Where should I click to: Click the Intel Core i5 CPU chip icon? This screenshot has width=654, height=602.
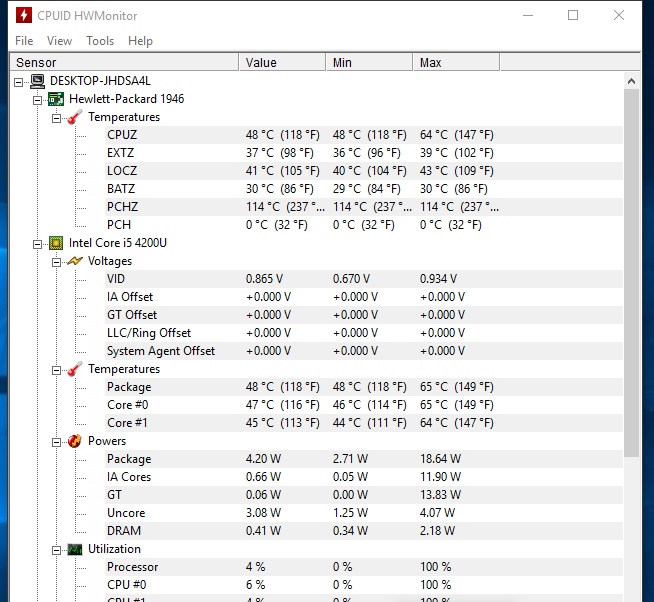(56, 243)
